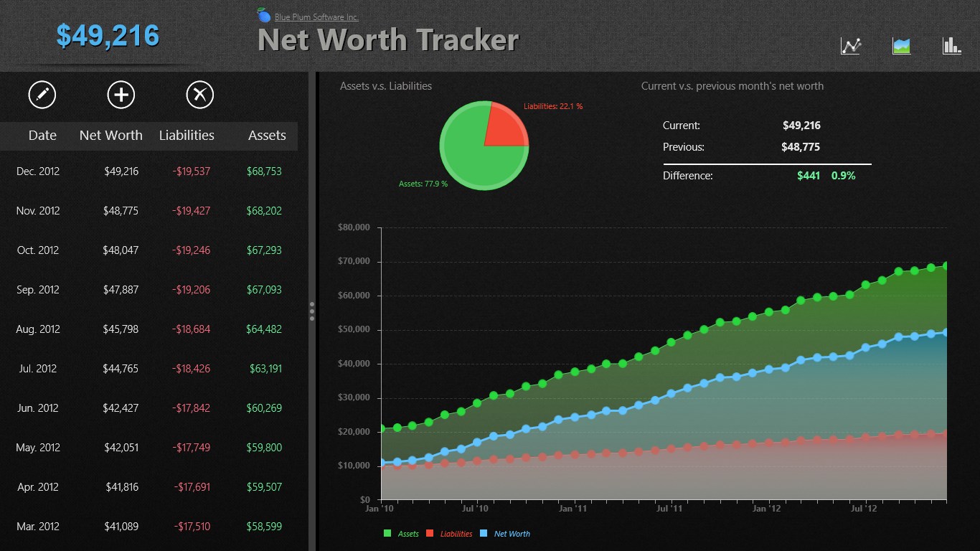Screen dimensions: 980x551
Task: Add a new entry with plus icon
Action: tap(121, 95)
